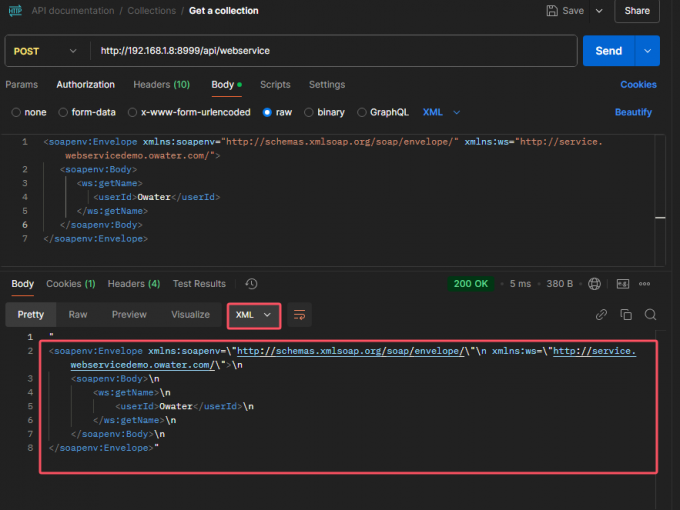
Task: Click the Save floppy disk icon
Action: pos(552,10)
